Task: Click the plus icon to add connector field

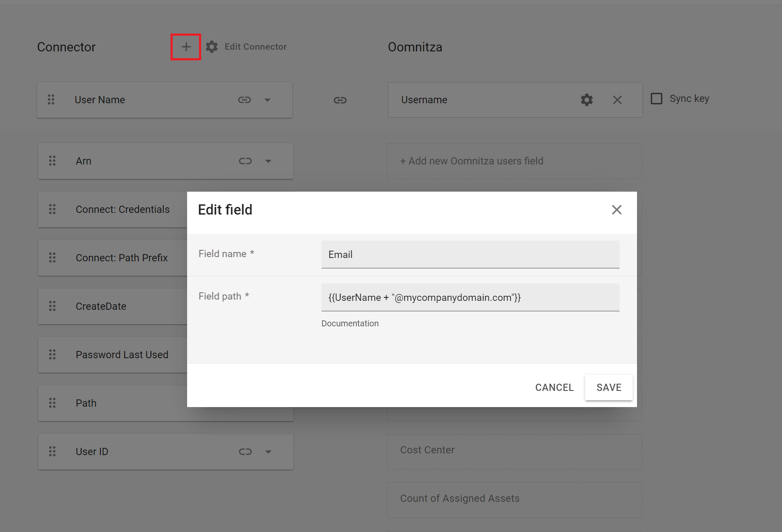Action: (186, 47)
